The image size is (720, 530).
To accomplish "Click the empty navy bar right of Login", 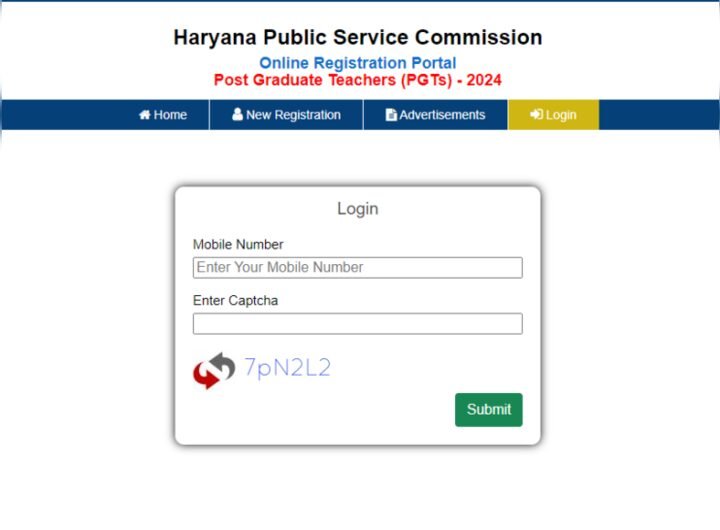I will (x=659, y=114).
